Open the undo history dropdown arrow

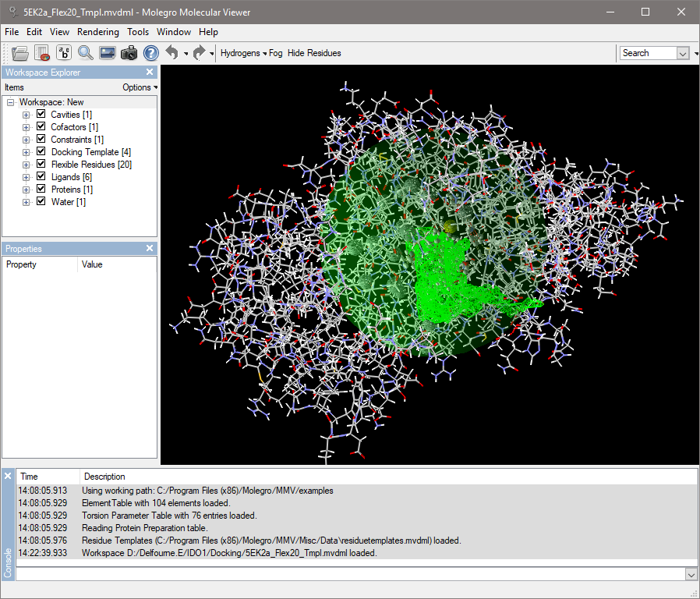click(x=186, y=54)
